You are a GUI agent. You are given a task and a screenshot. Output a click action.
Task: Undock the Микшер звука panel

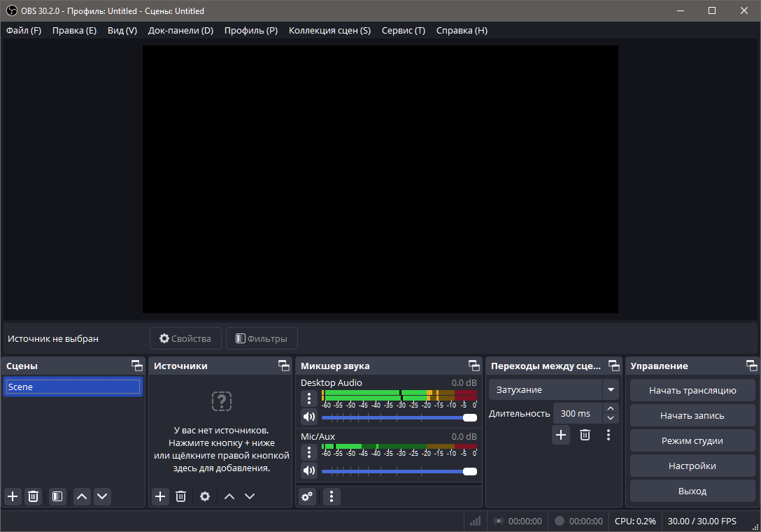(x=474, y=366)
